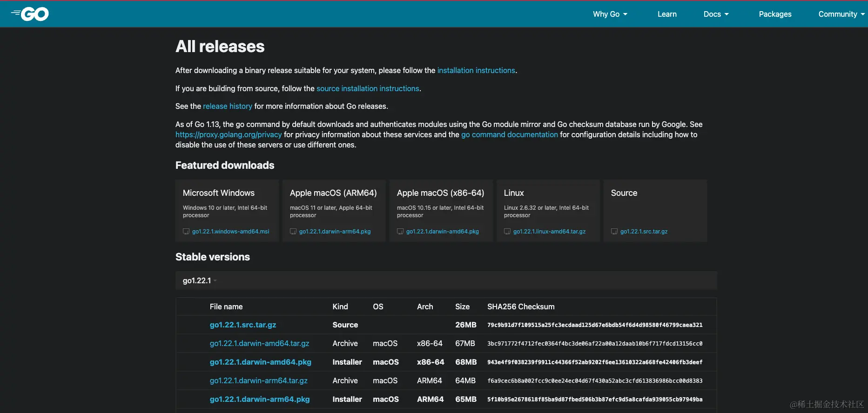Click the Stable versions heading
The height and width of the screenshot is (413, 868).
coord(213,257)
